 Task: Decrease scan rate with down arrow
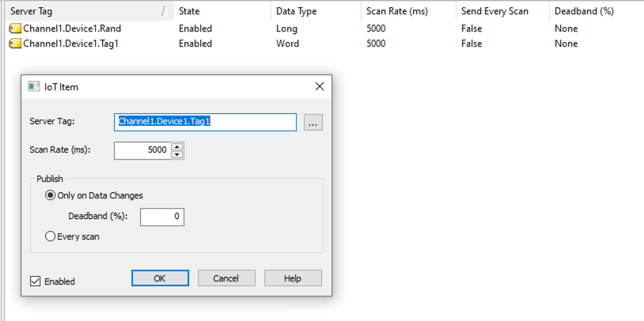point(177,154)
